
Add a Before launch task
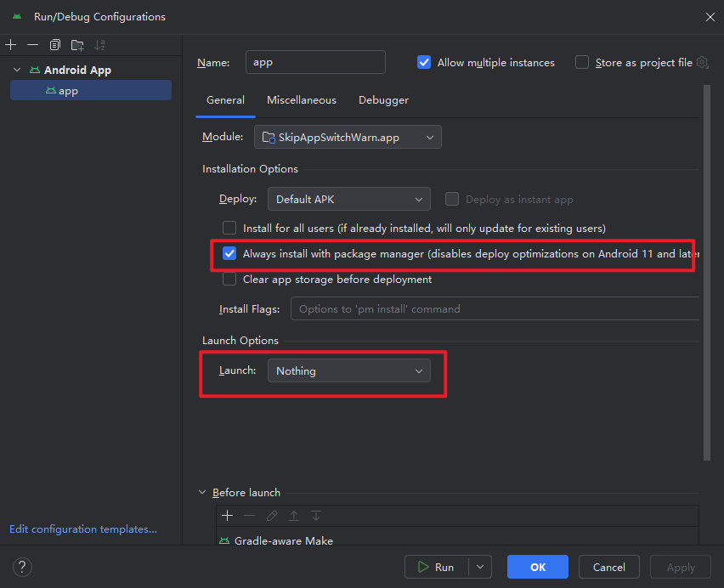click(227, 516)
